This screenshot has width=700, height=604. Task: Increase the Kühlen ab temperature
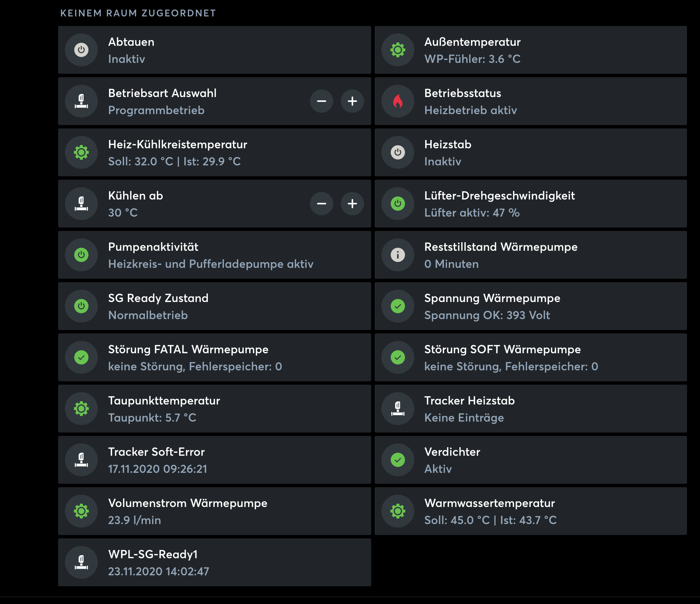pos(352,204)
